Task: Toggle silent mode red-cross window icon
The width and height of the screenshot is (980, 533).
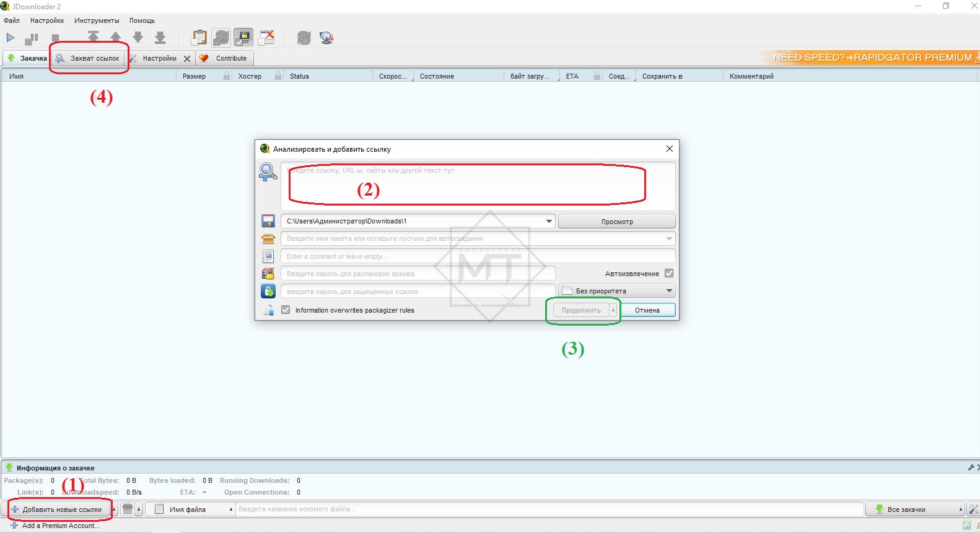Action: point(266,38)
